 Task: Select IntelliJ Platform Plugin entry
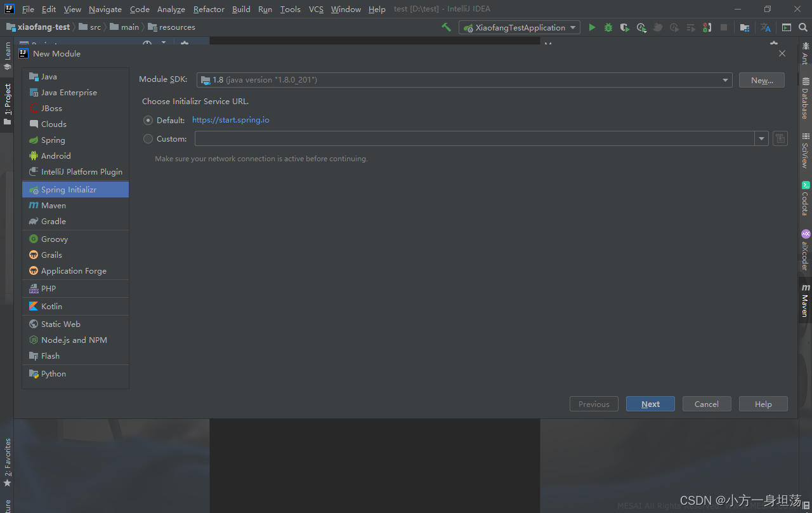75,171
